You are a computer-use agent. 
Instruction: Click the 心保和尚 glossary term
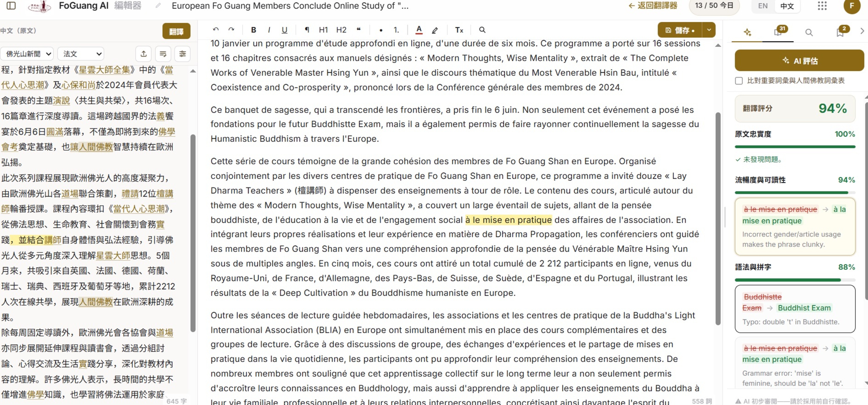point(78,85)
